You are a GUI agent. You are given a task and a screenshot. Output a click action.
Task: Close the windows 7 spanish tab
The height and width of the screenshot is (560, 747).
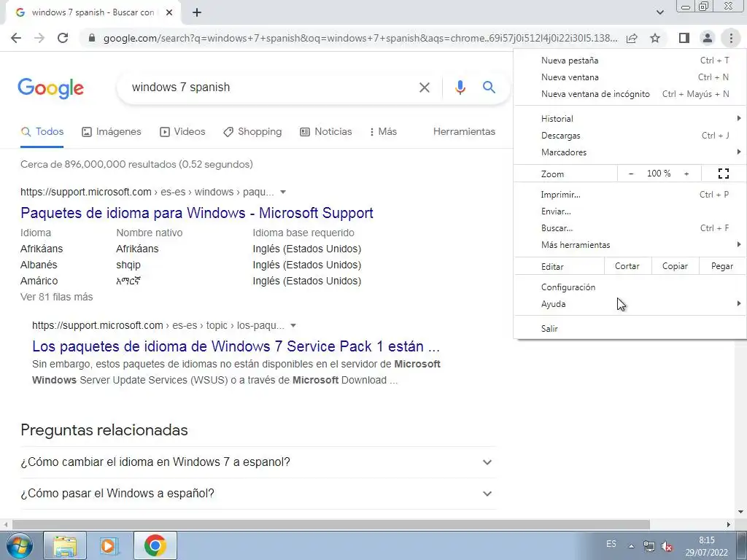pos(169,13)
